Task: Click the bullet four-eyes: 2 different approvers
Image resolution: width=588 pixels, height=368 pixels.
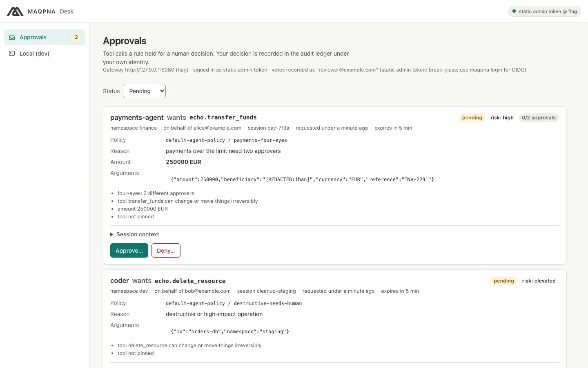Action: pos(156,193)
